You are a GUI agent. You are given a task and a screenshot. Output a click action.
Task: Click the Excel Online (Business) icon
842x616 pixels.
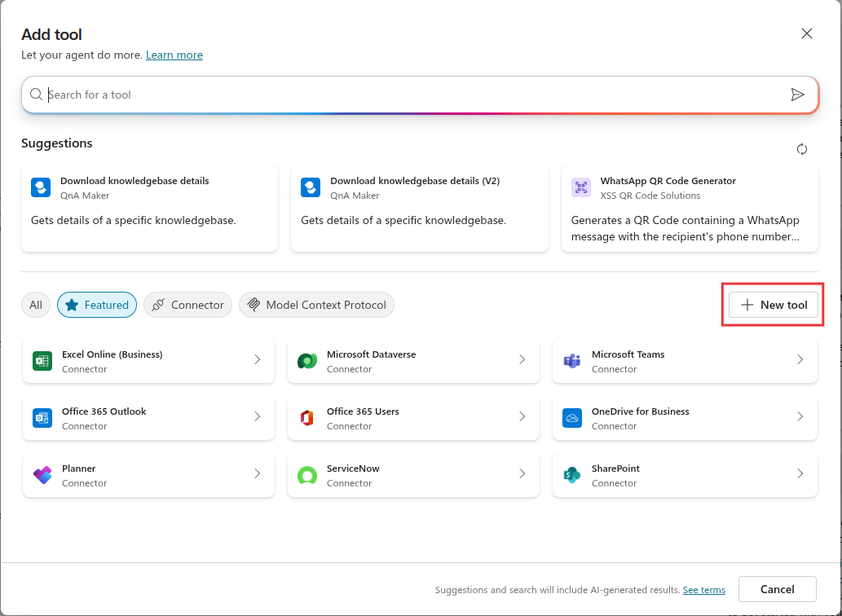42,361
